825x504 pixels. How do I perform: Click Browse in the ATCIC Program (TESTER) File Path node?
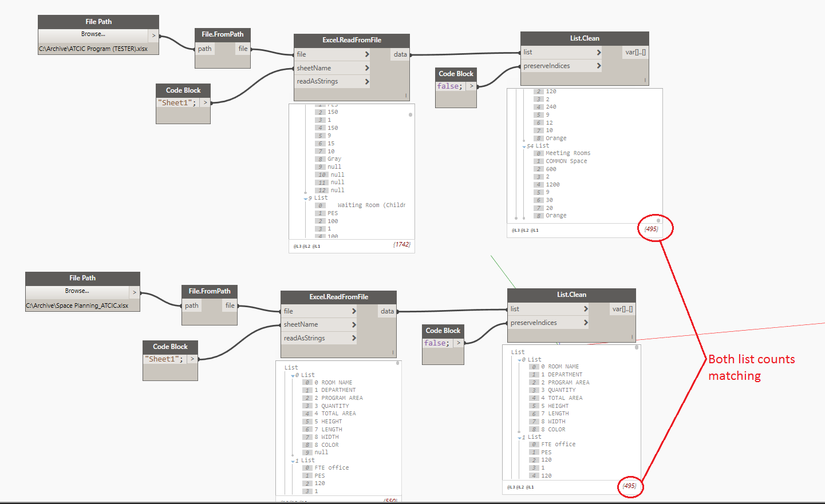(x=93, y=34)
